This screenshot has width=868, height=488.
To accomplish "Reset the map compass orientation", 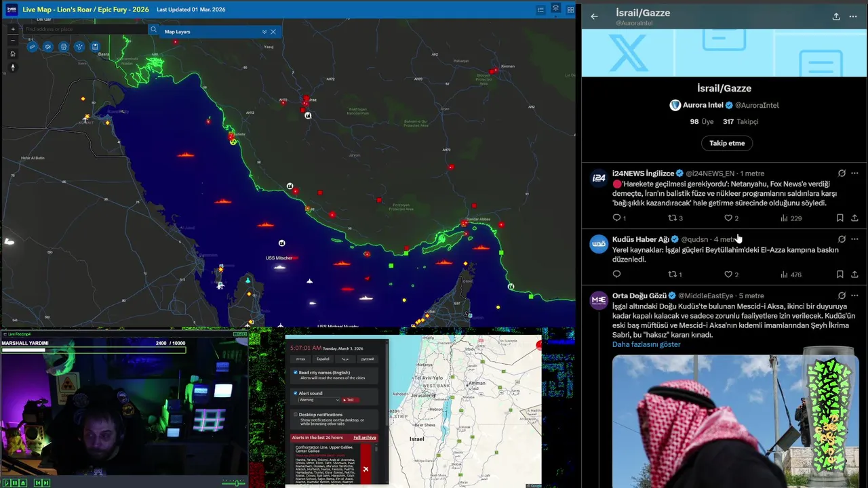I will pos(13,67).
